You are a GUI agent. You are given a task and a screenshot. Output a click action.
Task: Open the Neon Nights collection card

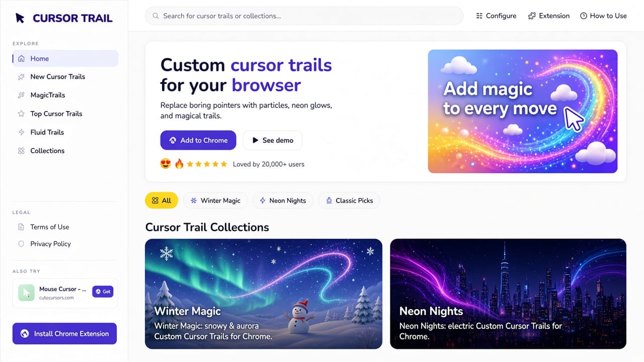[508, 294]
